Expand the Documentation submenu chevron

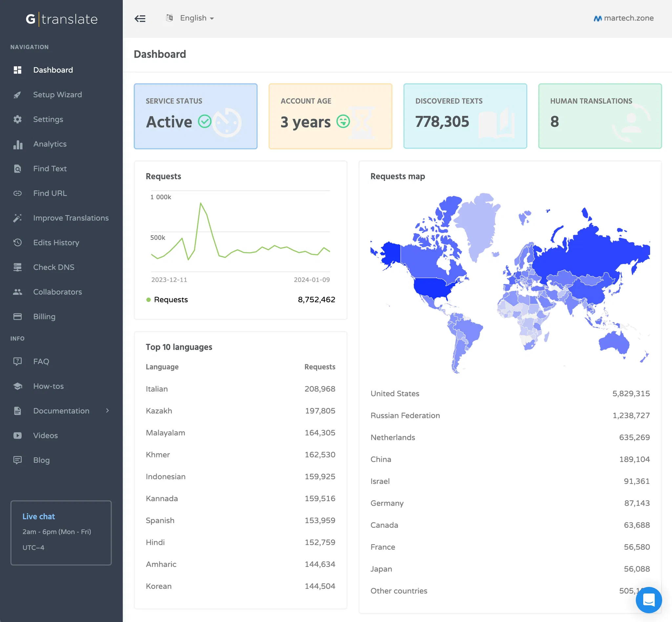pos(107,411)
